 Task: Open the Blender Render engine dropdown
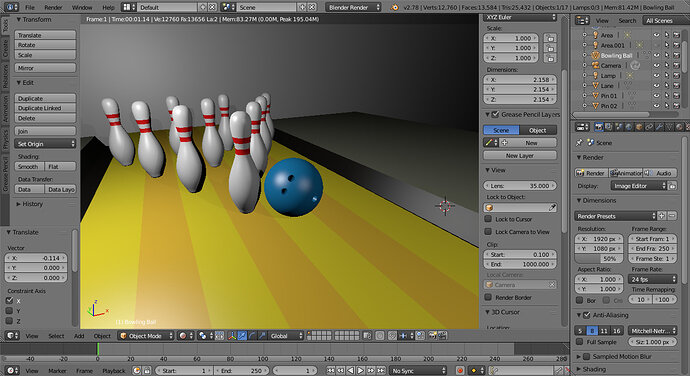coord(353,7)
